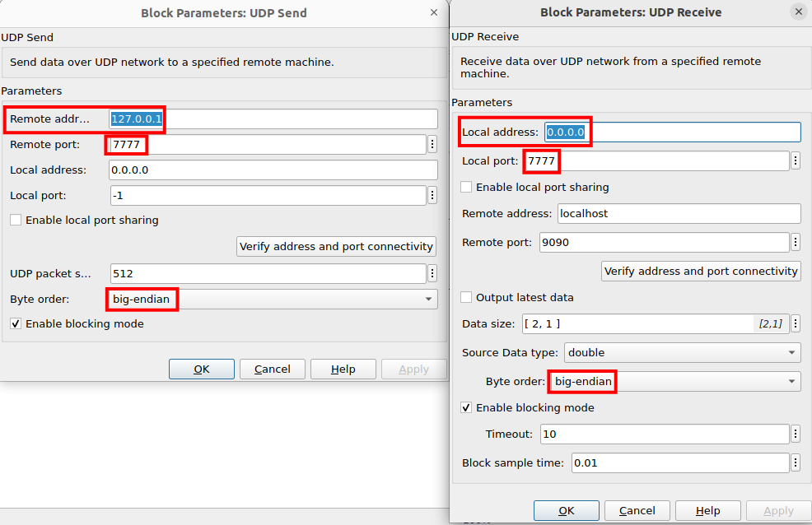Click the dots icon next to Timeout field

point(795,434)
